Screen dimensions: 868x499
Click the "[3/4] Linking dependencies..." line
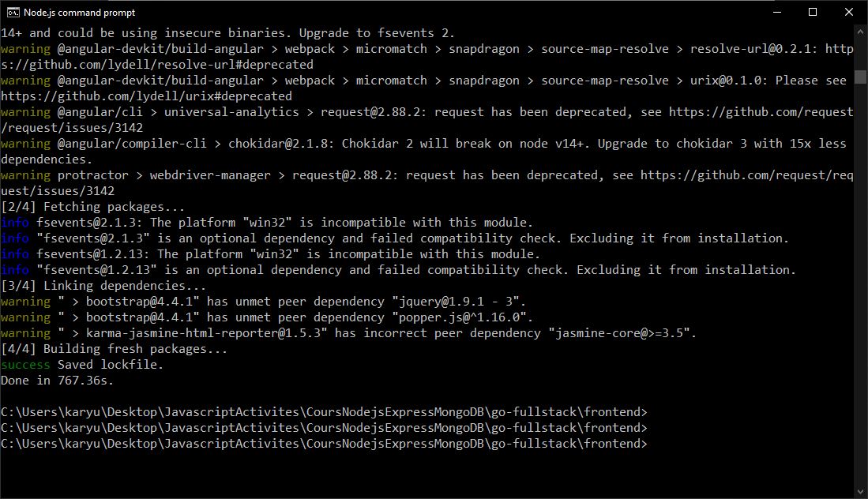103,286
